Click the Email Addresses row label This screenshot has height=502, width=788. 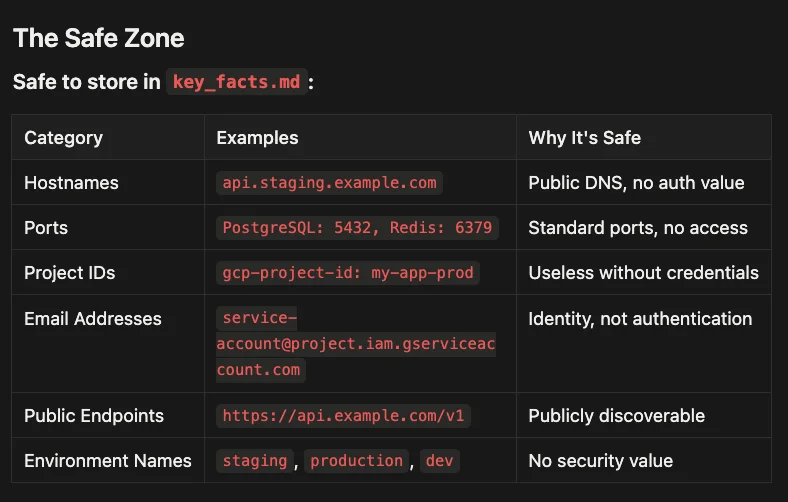pos(92,319)
